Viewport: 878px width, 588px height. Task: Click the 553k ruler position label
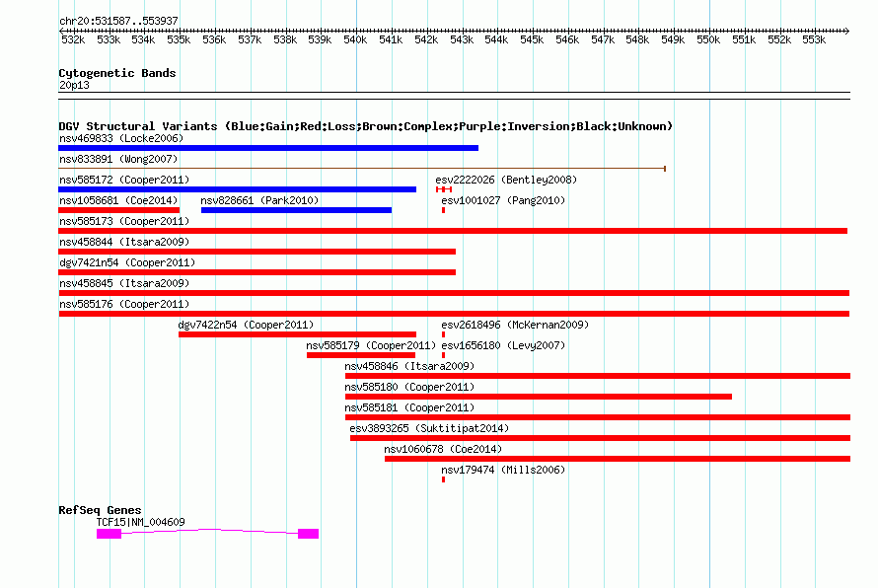point(814,39)
